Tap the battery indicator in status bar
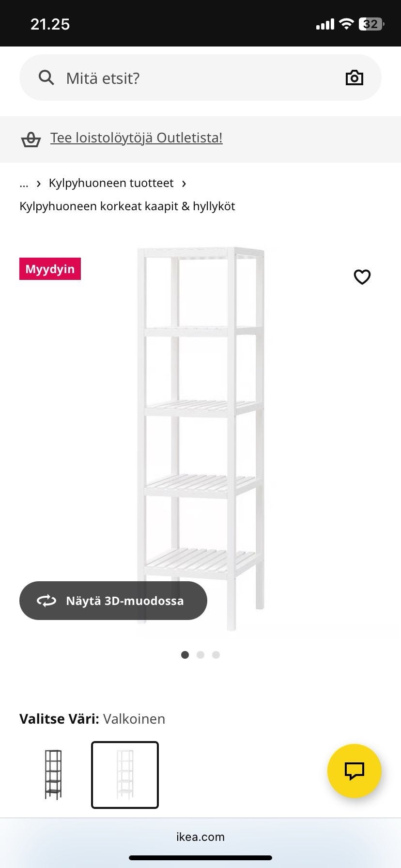The image size is (401, 868). pos(371,24)
